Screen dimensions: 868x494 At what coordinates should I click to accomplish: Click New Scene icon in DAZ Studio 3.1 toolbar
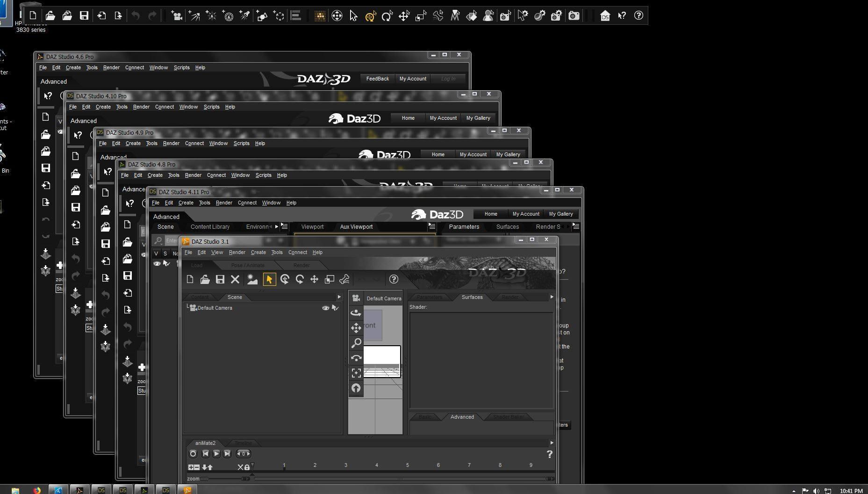(x=190, y=279)
